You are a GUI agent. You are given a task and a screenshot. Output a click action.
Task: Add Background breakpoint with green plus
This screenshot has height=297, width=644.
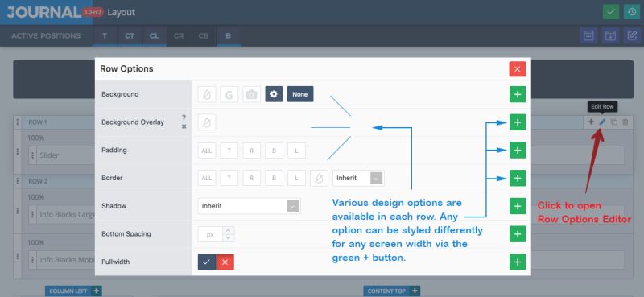tap(518, 94)
